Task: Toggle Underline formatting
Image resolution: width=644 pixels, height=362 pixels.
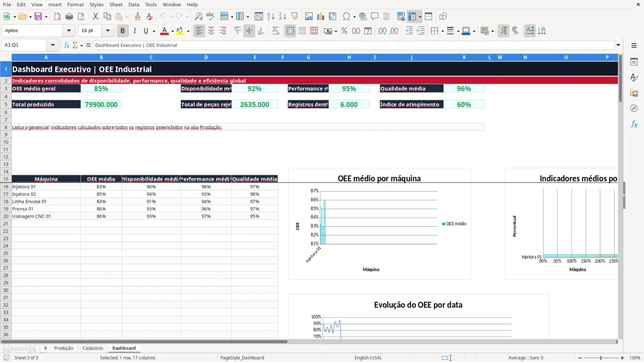Action: pyautogui.click(x=146, y=31)
